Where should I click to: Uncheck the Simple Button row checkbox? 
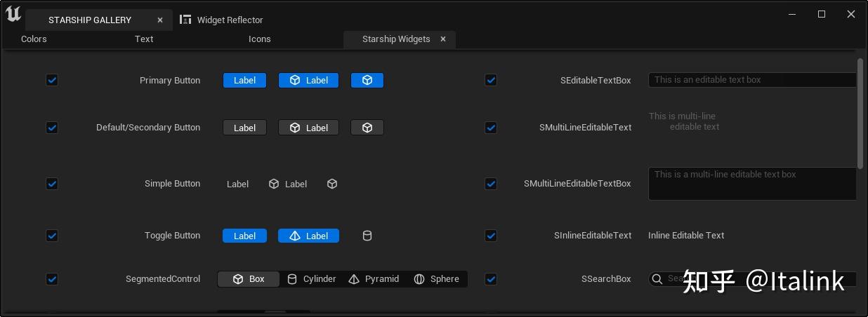(52, 184)
